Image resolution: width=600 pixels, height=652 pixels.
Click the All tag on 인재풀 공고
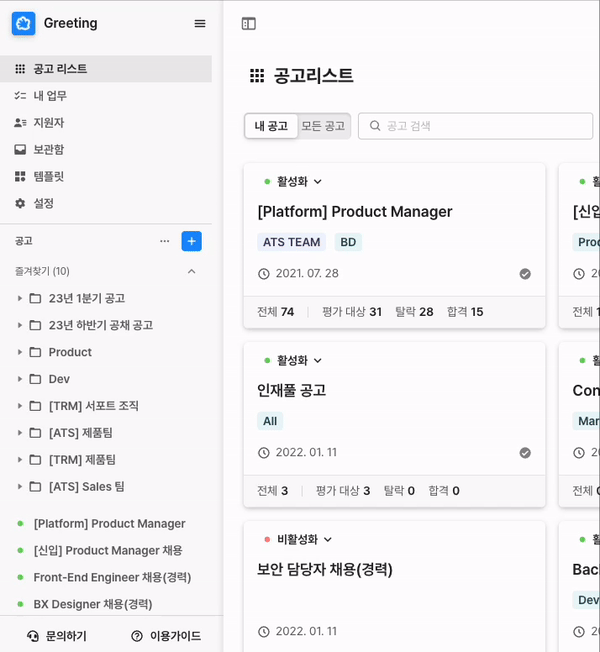(x=270, y=421)
